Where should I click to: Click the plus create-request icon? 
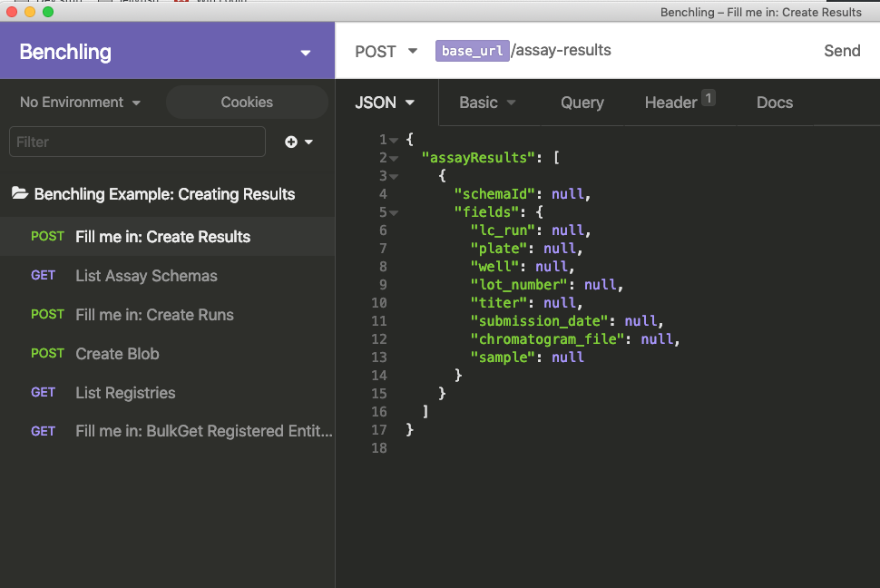tap(290, 142)
